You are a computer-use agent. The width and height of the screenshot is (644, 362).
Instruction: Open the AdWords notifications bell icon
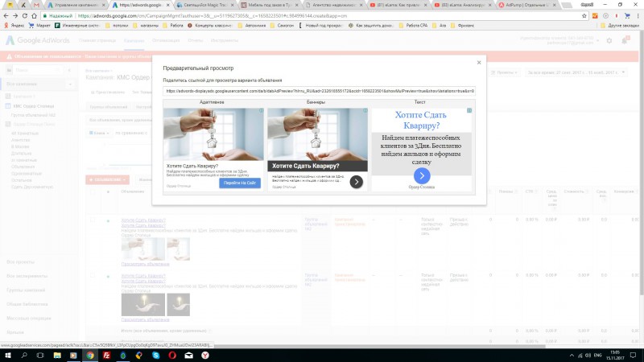(625, 41)
